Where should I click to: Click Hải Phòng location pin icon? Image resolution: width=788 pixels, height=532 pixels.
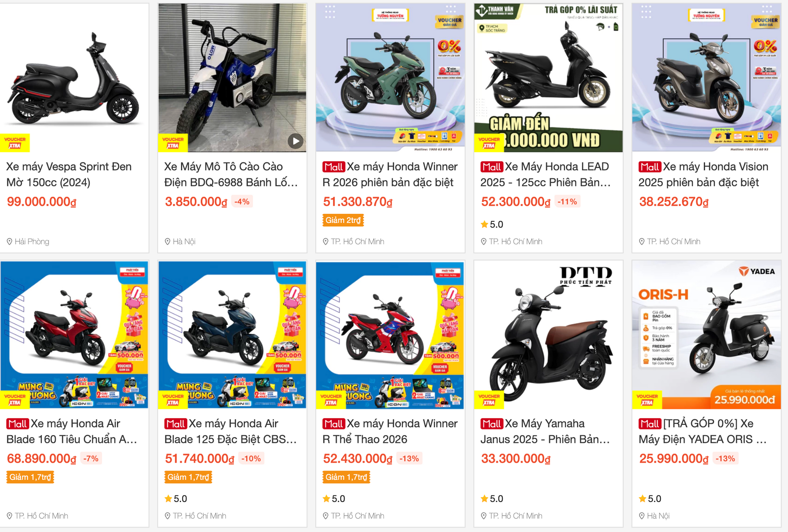tap(9, 242)
